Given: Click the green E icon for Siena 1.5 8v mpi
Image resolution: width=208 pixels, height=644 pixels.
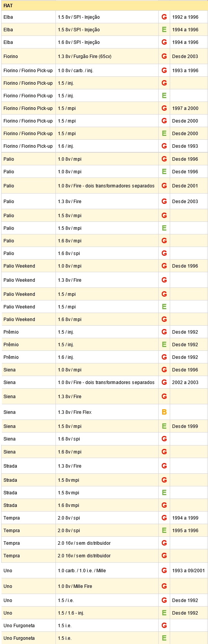Looking at the screenshot, I should tap(164, 426).
